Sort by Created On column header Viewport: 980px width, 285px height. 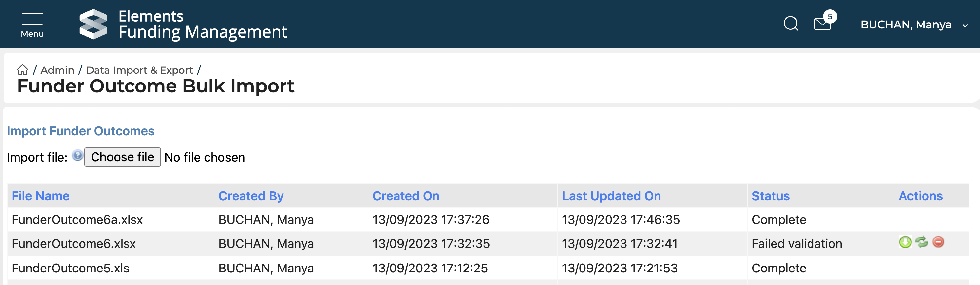pos(405,196)
